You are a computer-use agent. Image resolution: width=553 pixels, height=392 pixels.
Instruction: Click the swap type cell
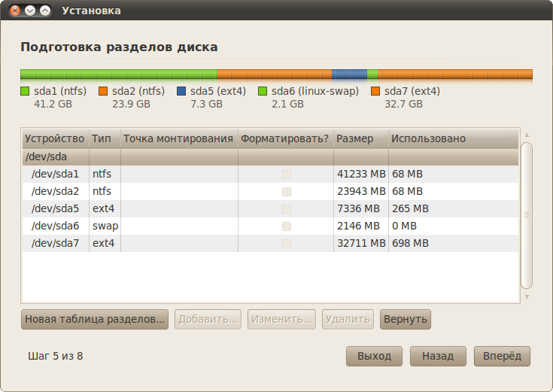coord(105,226)
